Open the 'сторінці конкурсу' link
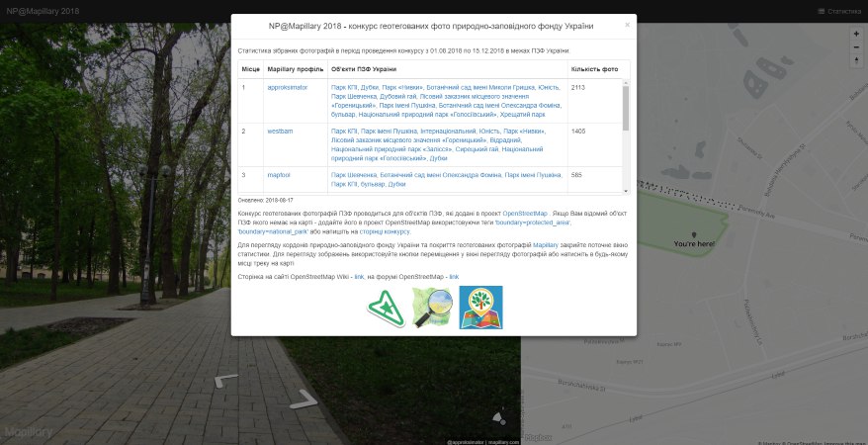The height and width of the screenshot is (445, 868). pyautogui.click(x=385, y=231)
